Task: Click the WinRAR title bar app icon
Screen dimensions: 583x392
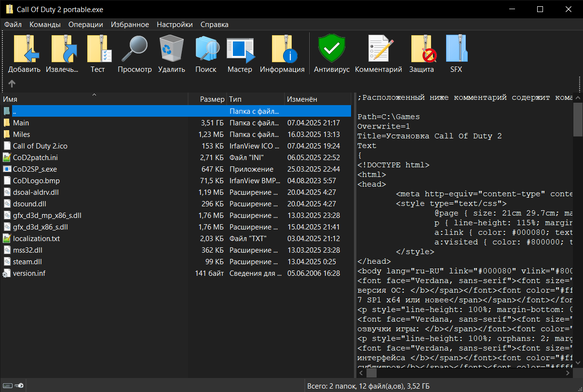Action: [x=9, y=9]
